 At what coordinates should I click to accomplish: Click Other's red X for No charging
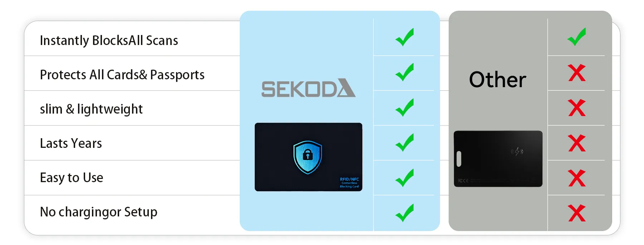(577, 213)
